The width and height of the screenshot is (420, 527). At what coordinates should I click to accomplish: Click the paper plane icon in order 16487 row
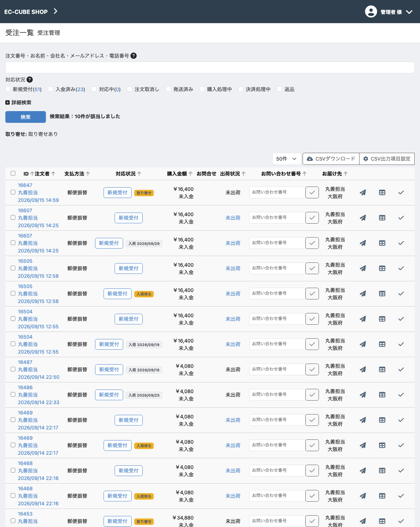(x=363, y=370)
